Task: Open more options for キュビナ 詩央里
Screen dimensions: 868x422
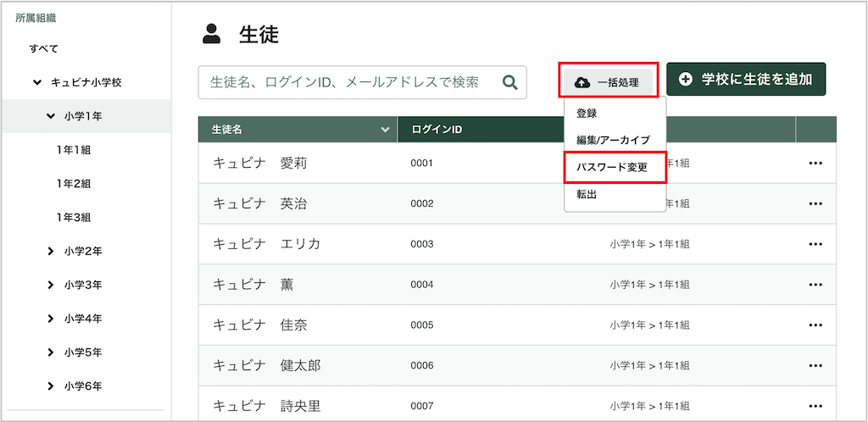Action: click(x=815, y=406)
